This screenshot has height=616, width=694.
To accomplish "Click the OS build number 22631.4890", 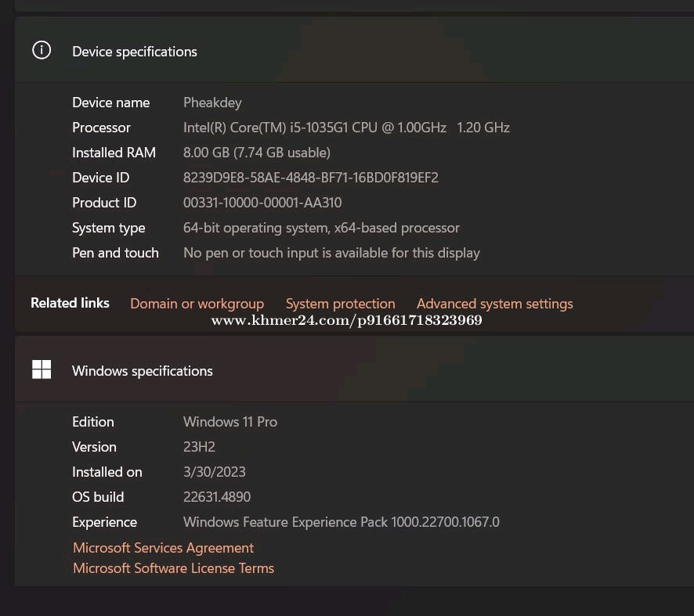I will 217,497.
